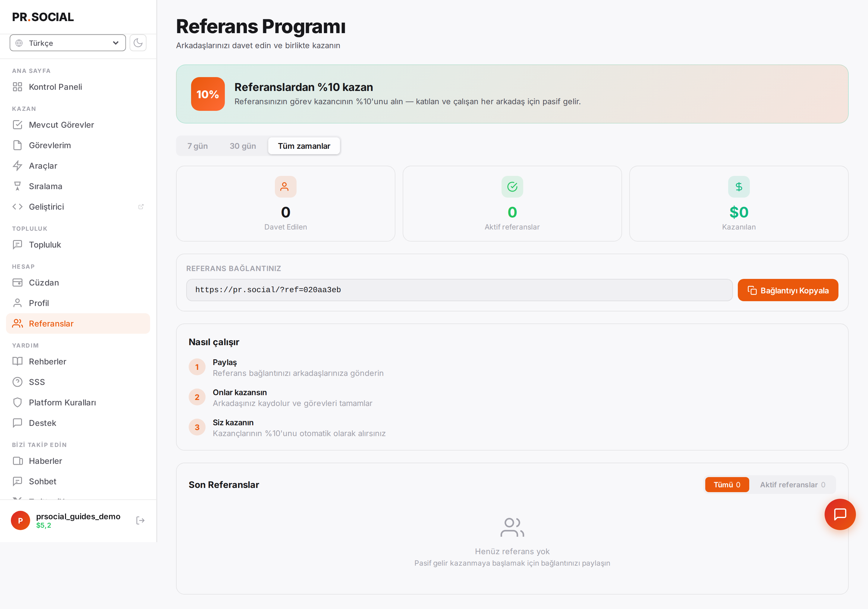Go to Görevlerim page

click(x=78, y=145)
